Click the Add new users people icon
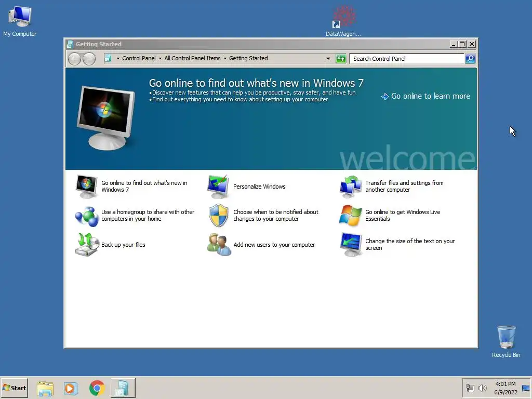The image size is (532, 399). coord(219,245)
